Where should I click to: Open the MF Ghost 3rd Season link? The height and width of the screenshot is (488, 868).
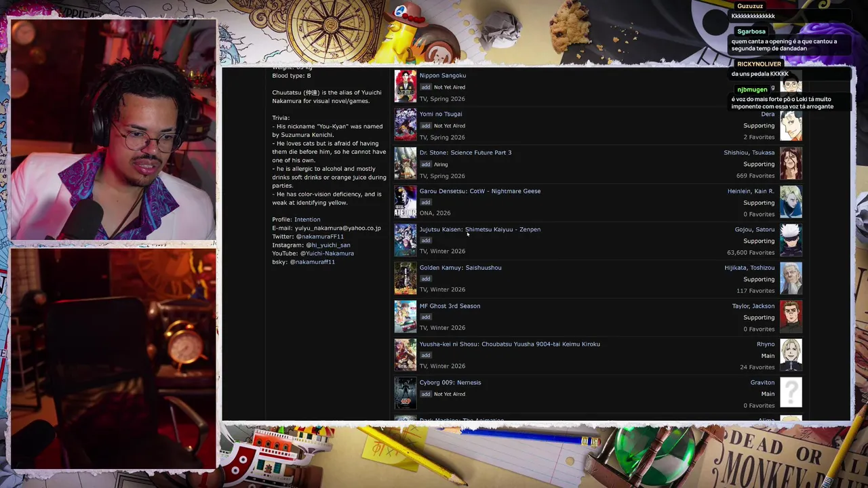(x=450, y=306)
